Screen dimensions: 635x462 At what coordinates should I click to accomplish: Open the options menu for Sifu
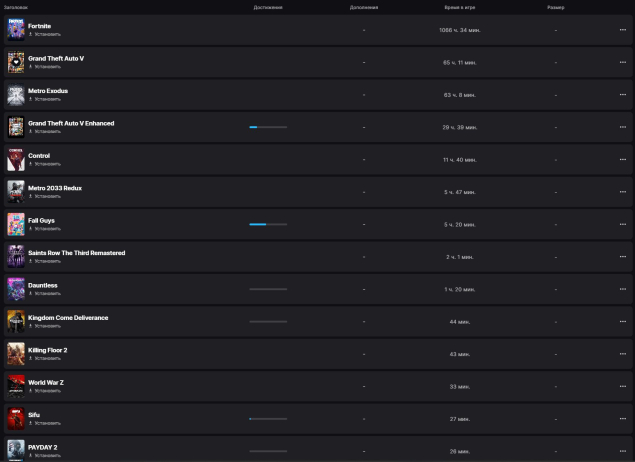point(622,419)
